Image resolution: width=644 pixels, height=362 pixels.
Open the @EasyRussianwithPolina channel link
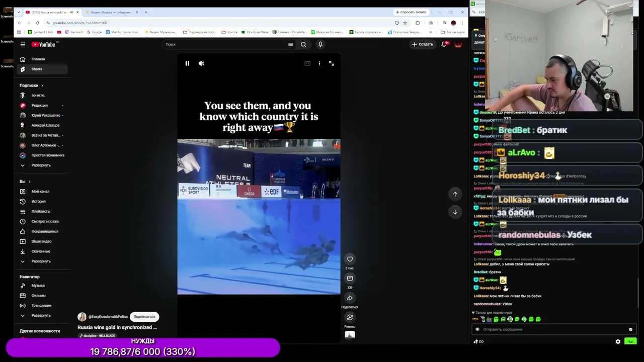tap(108, 317)
